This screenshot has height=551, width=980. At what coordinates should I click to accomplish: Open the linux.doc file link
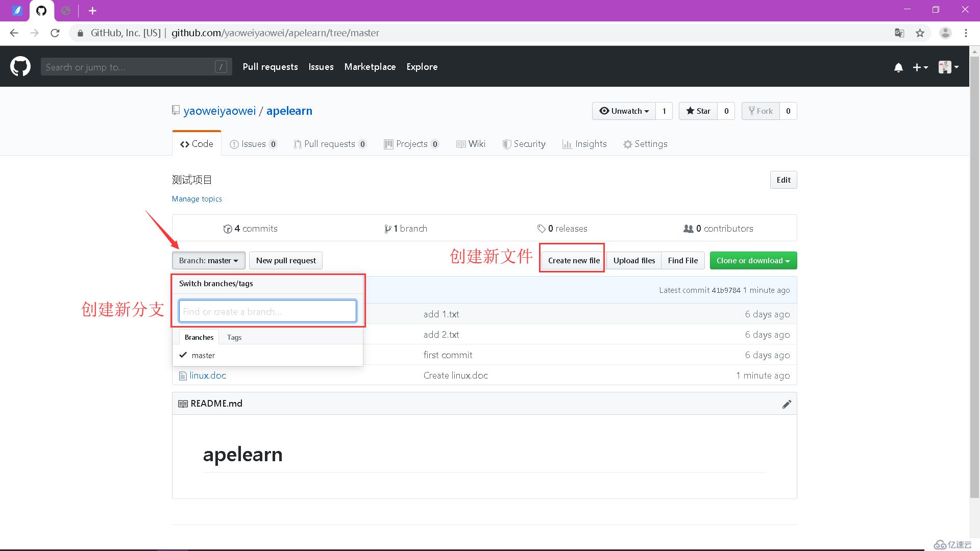(x=207, y=375)
